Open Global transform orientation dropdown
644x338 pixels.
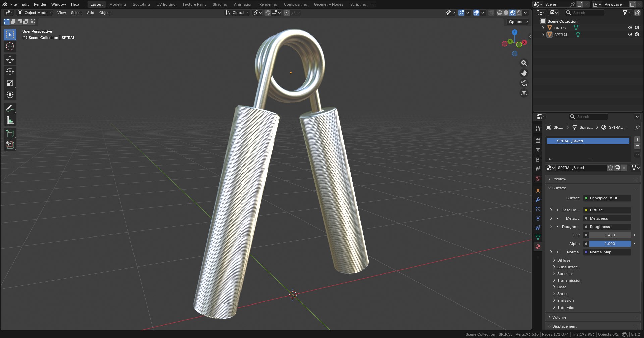pyautogui.click(x=237, y=13)
